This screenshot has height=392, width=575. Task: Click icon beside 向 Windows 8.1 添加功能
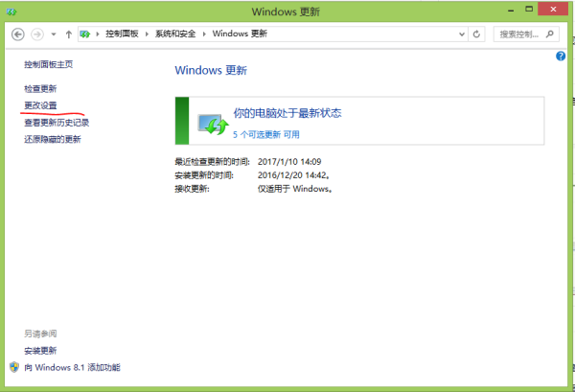(14, 367)
